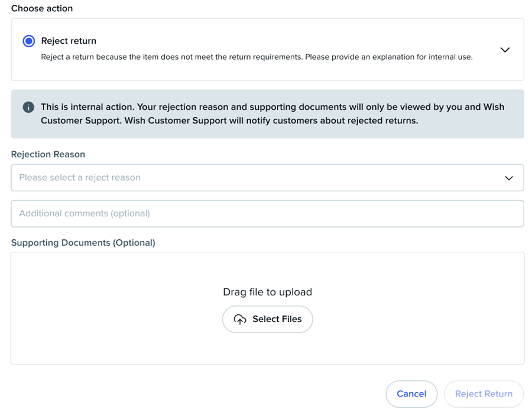Click the info icon in the notice banner

[x=28, y=107]
